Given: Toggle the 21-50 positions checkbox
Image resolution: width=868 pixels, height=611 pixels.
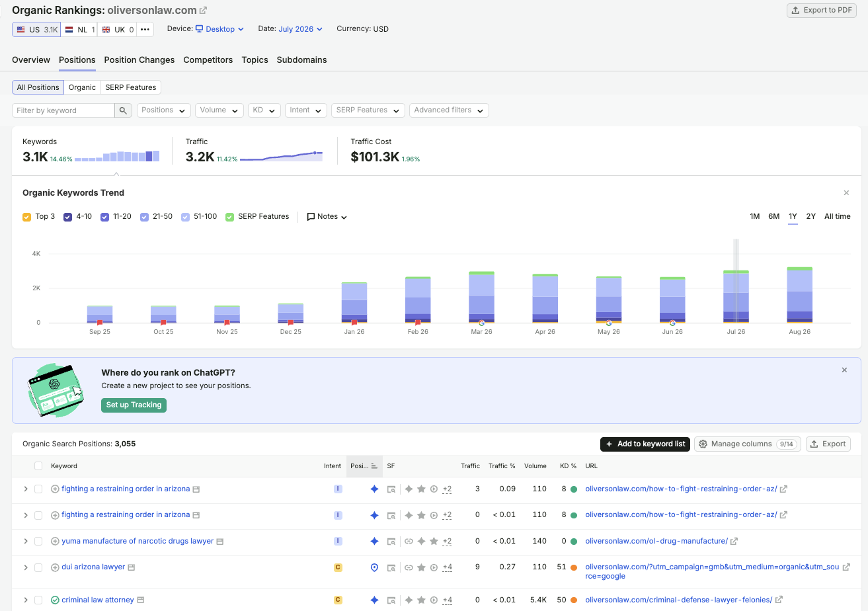Looking at the screenshot, I should point(144,217).
